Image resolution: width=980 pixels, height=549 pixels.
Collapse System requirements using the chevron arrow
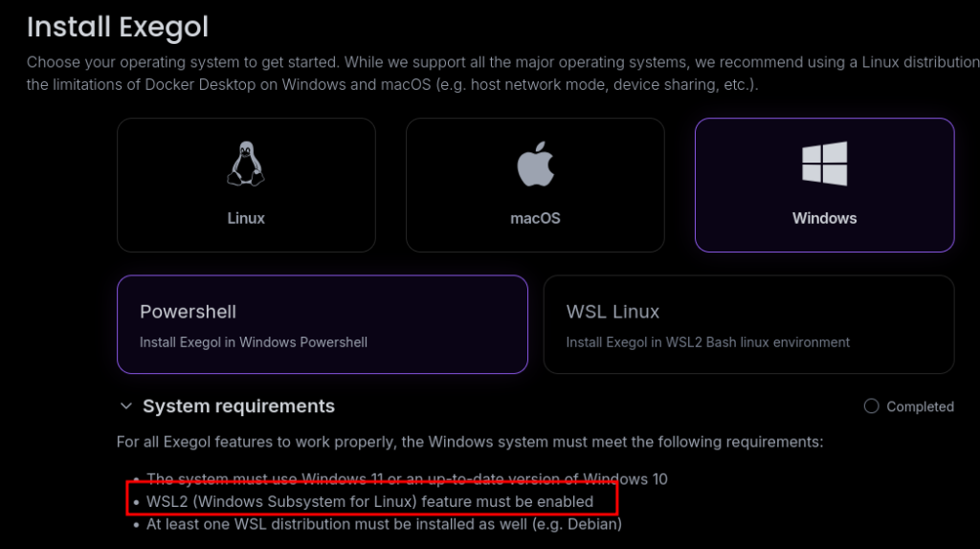click(125, 406)
